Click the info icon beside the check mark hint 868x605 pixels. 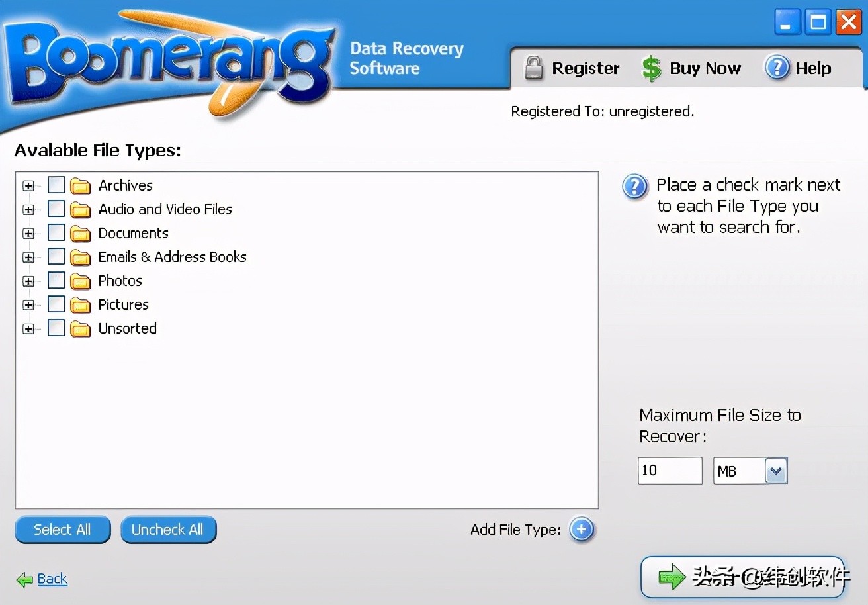click(x=635, y=187)
